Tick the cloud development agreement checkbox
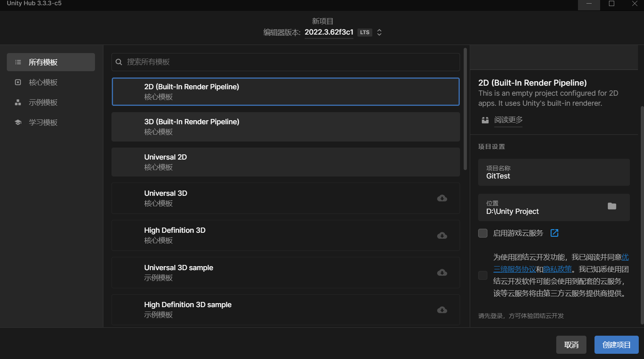Image resolution: width=644 pixels, height=359 pixels. pos(483,275)
